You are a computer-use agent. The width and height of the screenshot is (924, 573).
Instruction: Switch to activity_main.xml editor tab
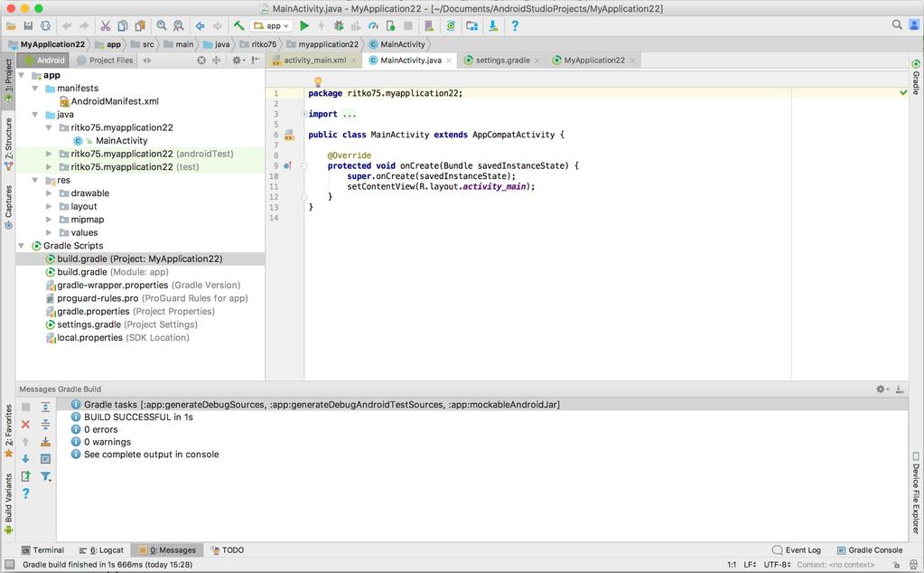click(314, 61)
